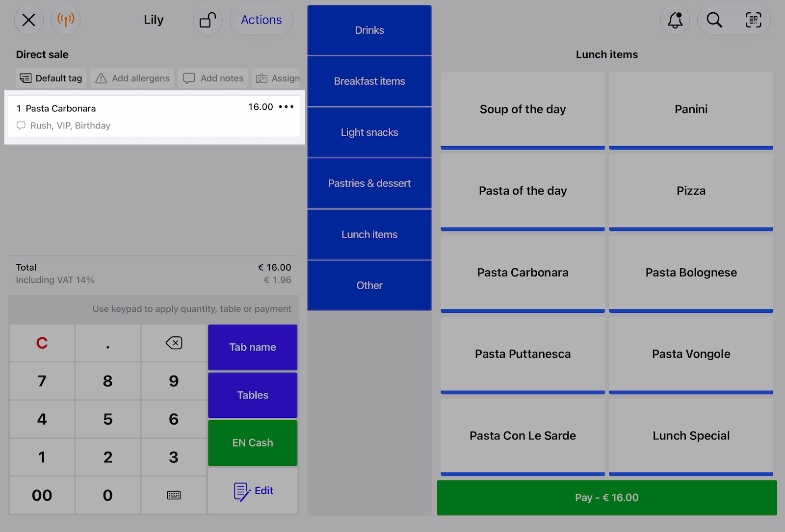Tap the 00 keypad key
Screen dimensions: 785x532
pyautogui.click(x=42, y=495)
